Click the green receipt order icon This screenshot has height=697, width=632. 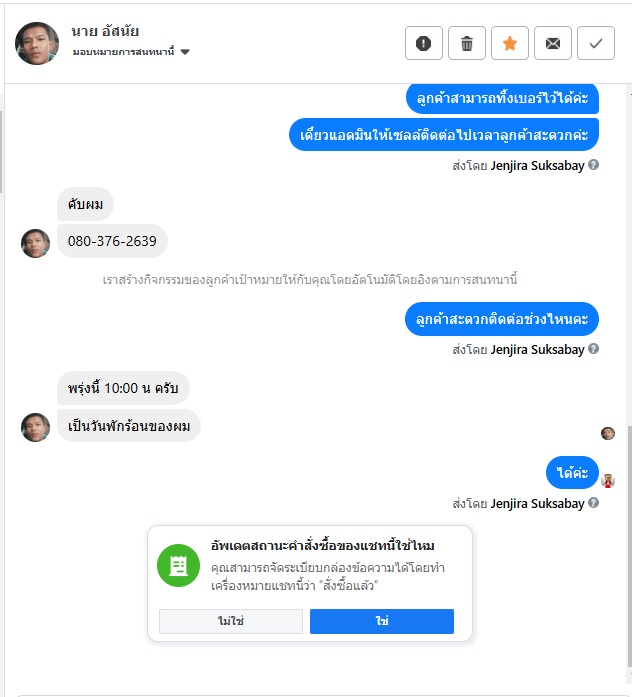click(x=178, y=565)
